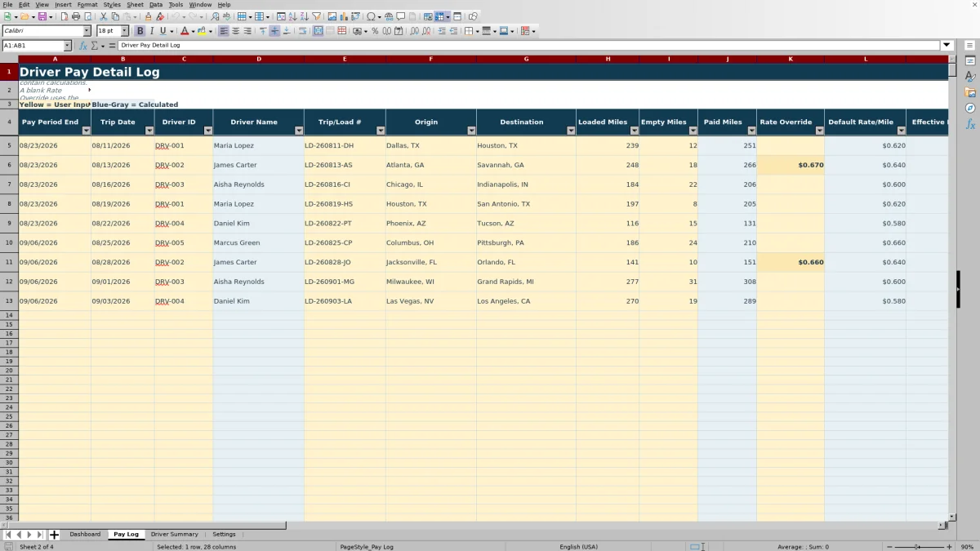The height and width of the screenshot is (551, 980).
Task: Click the Clone Formatting paintbrush icon
Action: click(x=148, y=16)
